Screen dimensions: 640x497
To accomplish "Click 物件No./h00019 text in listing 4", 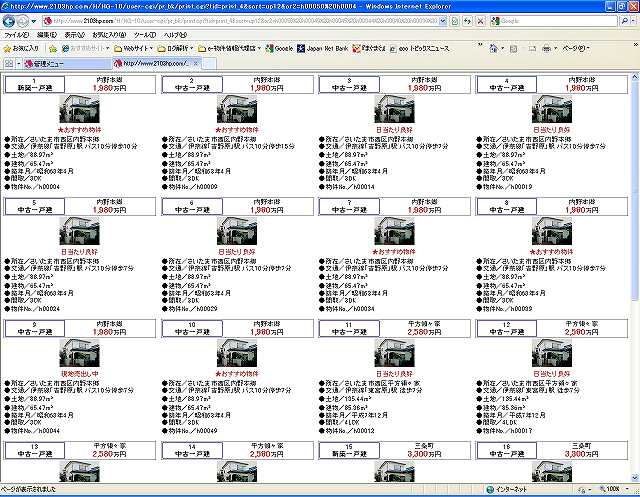I will point(508,186).
